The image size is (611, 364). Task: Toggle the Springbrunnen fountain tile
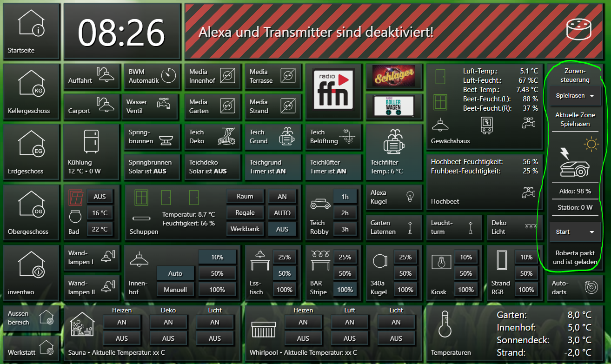(152, 137)
